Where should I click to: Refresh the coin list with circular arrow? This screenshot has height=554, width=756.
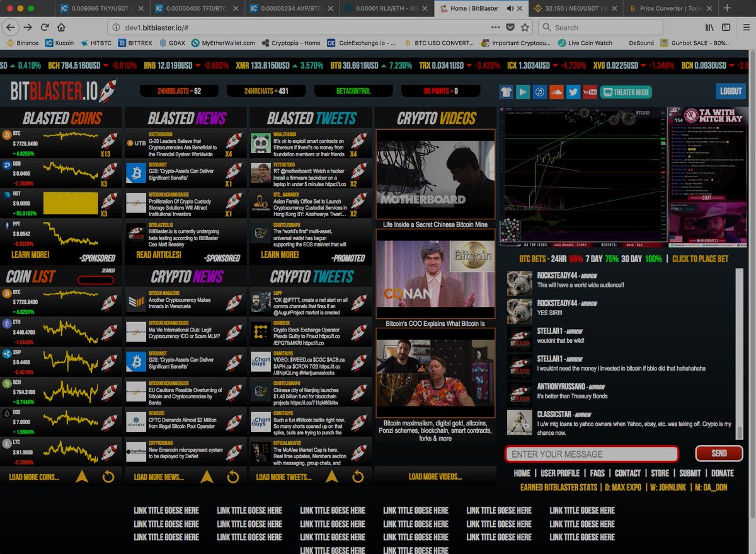tap(108, 476)
